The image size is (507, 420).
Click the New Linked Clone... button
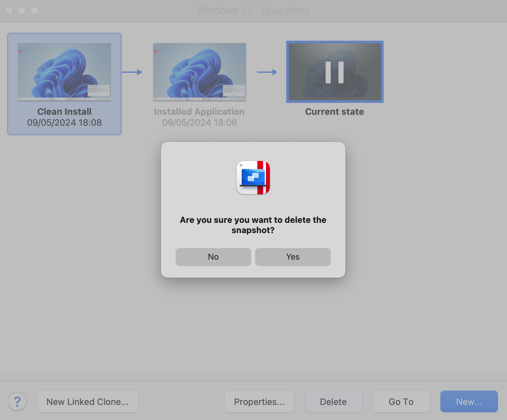(x=87, y=401)
